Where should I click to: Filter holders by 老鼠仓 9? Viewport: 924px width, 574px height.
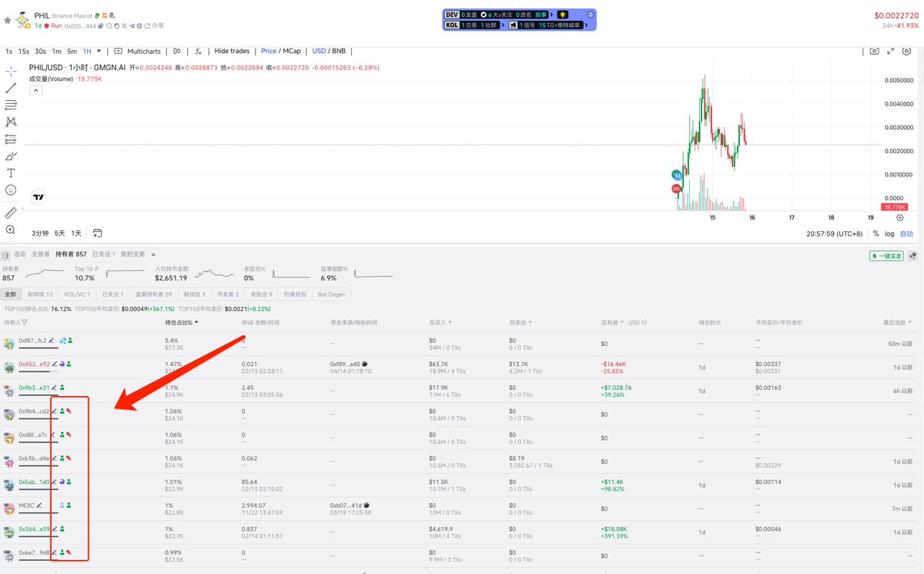point(259,294)
